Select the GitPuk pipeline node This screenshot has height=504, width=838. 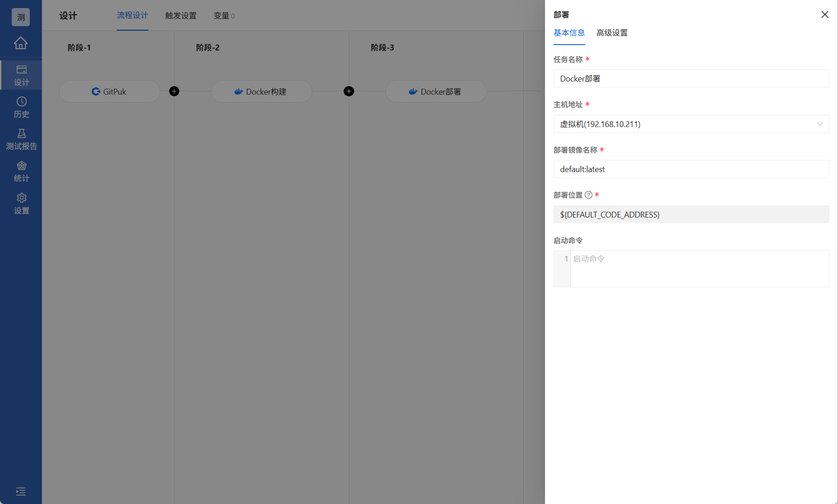click(x=109, y=91)
